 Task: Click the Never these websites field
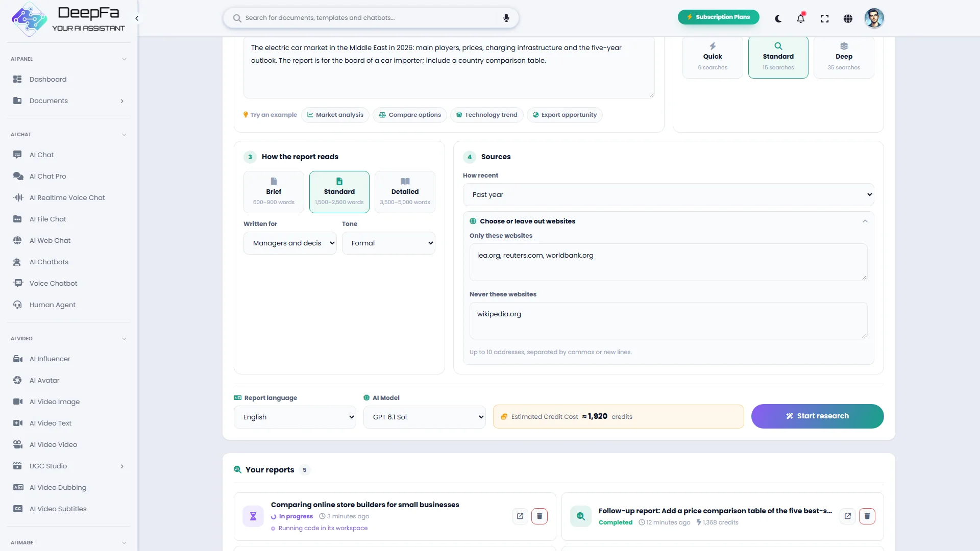pos(668,321)
